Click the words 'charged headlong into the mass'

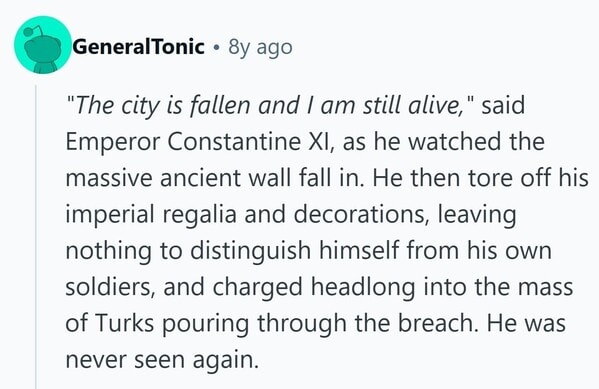[x=393, y=287]
